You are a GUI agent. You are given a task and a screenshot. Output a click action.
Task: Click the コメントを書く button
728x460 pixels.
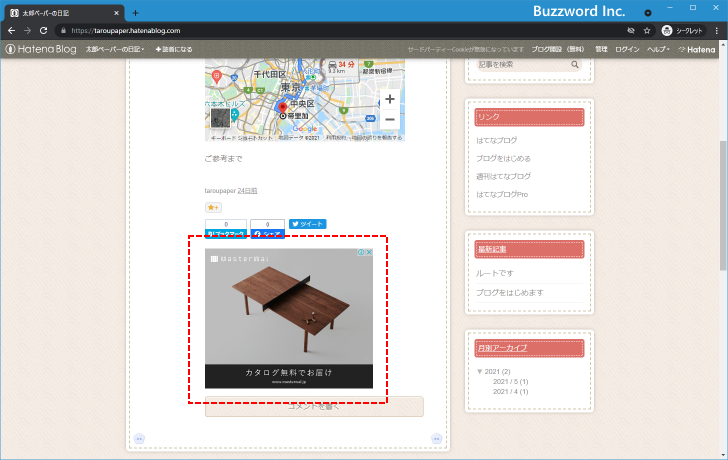[x=314, y=407]
